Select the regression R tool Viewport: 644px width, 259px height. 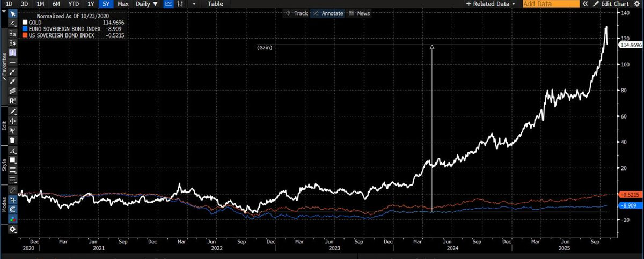13,101
